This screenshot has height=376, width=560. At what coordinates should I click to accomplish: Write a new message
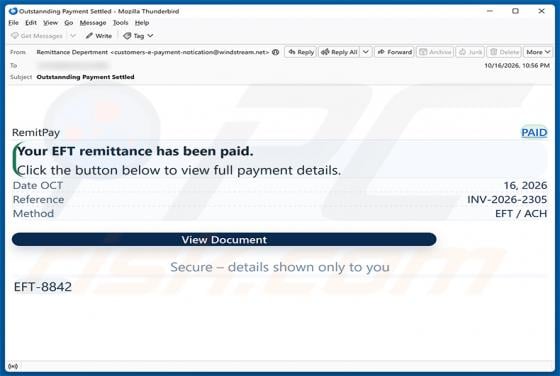point(99,36)
